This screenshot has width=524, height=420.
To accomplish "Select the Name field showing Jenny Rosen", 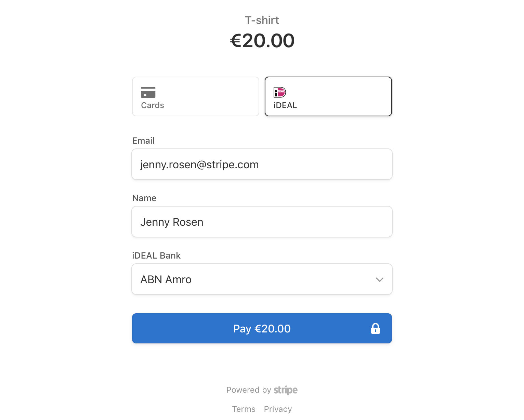I will (x=262, y=222).
